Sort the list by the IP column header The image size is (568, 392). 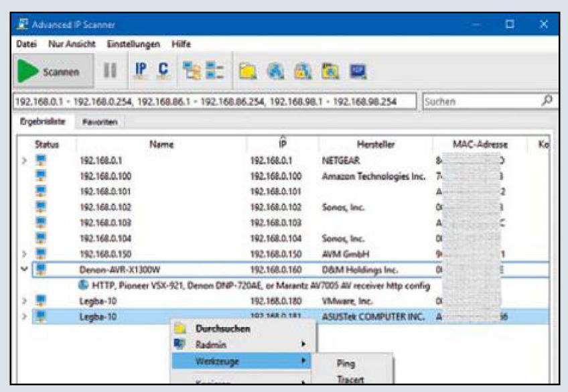coord(283,145)
